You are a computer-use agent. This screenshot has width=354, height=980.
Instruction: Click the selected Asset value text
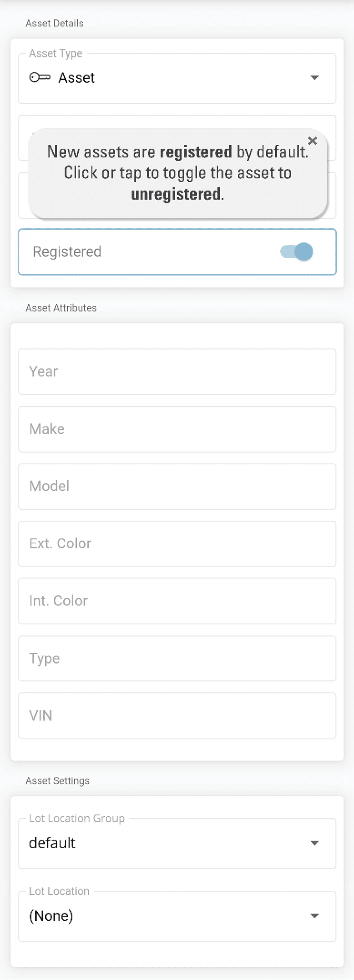coord(76,78)
